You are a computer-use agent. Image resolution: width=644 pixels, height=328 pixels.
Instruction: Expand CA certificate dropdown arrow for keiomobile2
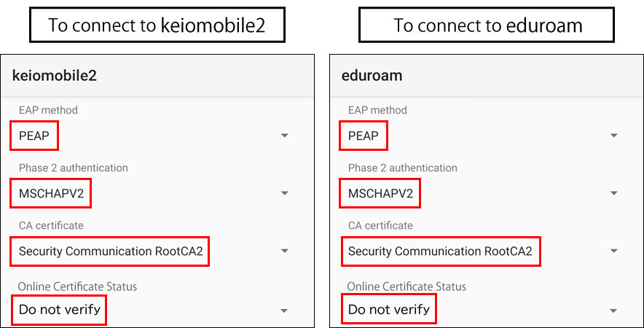tap(285, 251)
